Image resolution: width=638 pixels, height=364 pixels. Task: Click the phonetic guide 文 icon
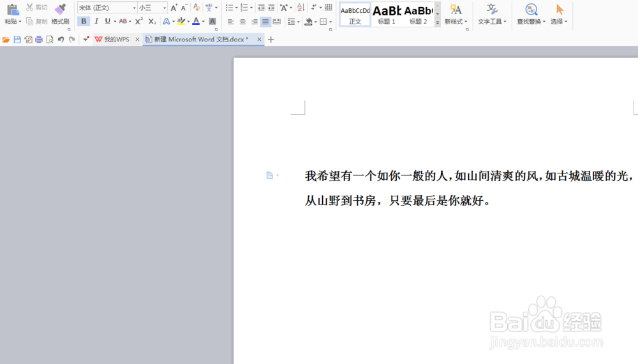coord(209,7)
